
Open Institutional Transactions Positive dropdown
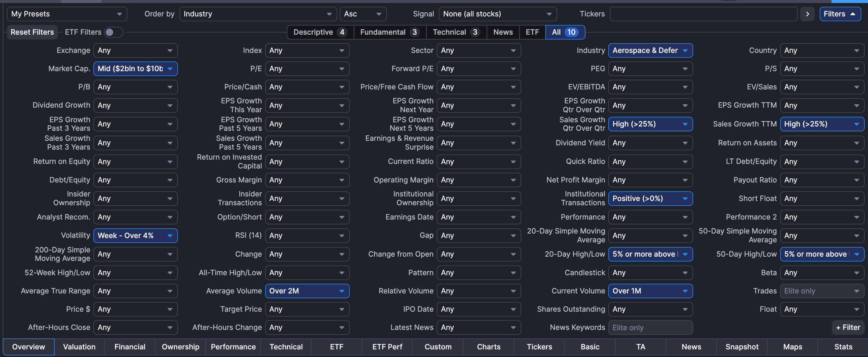pos(650,198)
